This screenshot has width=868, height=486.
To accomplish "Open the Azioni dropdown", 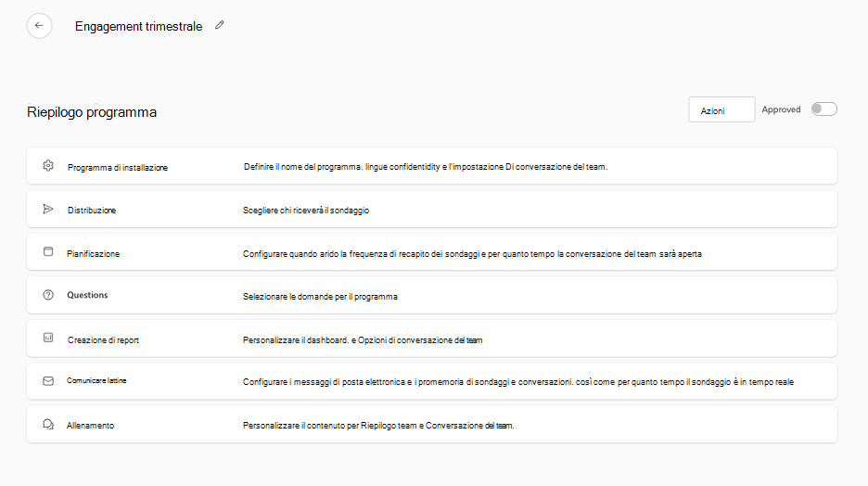I will (721, 109).
